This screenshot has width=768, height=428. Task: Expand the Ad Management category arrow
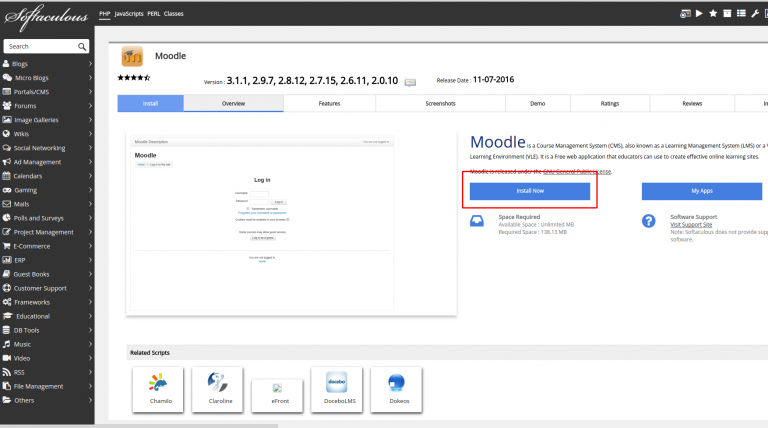pyautogui.click(x=90, y=162)
